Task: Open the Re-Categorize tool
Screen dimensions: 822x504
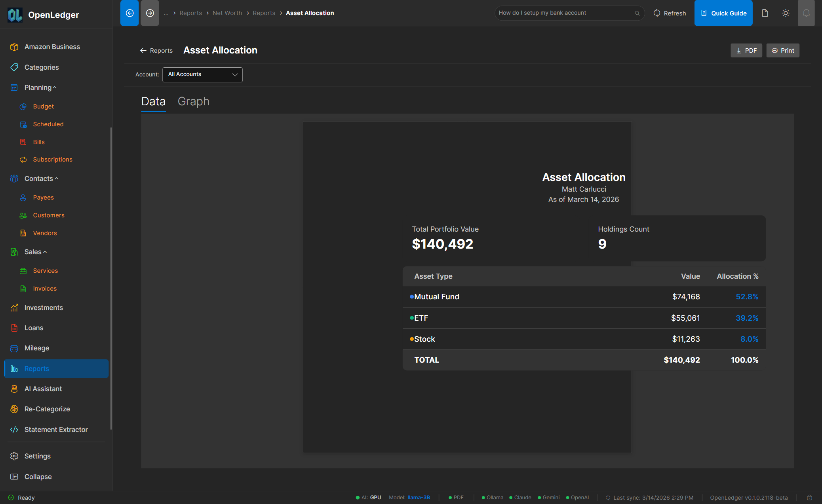Action: pyautogui.click(x=47, y=409)
